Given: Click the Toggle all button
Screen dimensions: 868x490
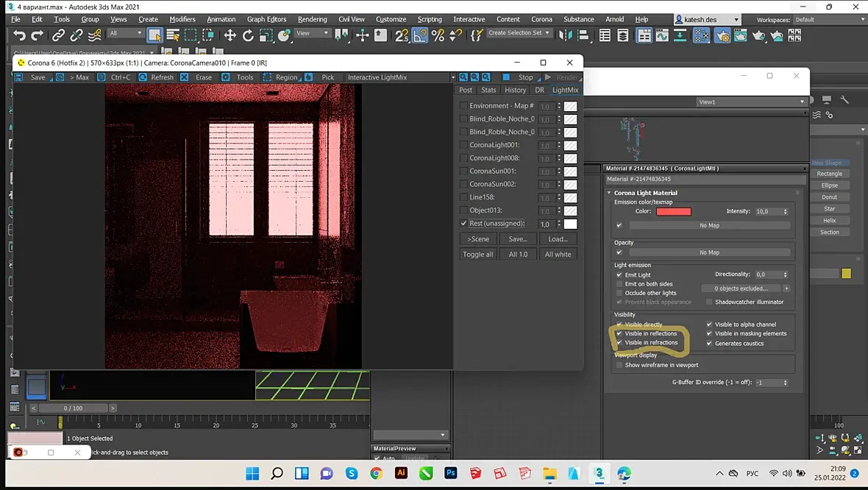Looking at the screenshot, I should [477, 255].
